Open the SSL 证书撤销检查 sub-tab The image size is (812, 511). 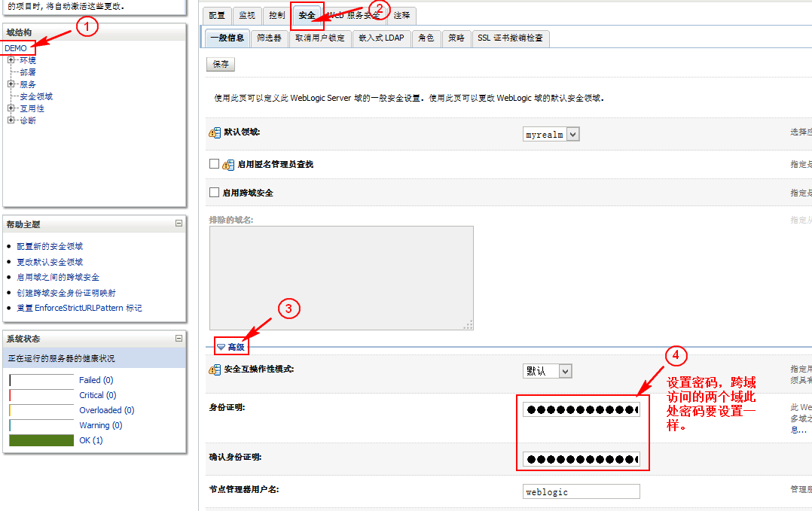coord(511,38)
